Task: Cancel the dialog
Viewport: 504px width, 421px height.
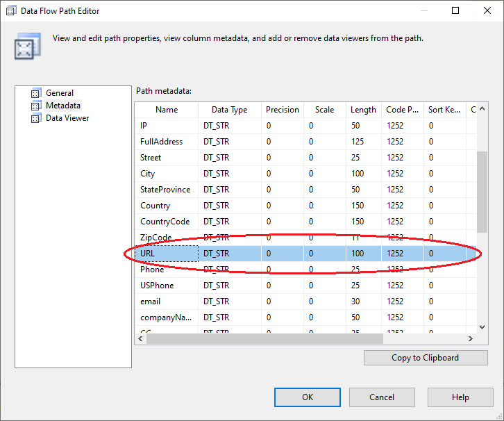Action: pos(382,397)
